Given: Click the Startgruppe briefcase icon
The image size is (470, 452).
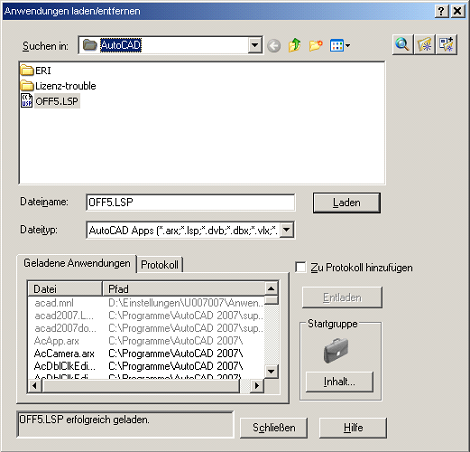Looking at the screenshot, I should (336, 350).
